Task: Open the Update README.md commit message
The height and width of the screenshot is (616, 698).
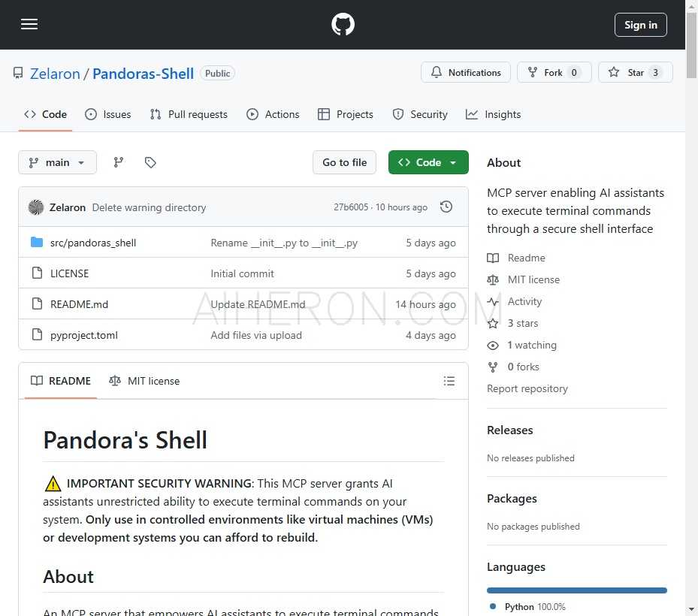Action: coord(258,304)
